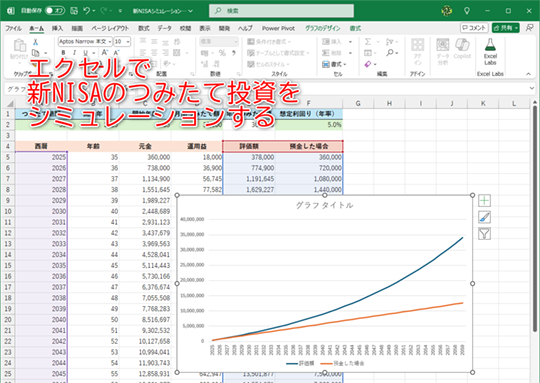Click the Save icon in title bar
Screen dimensions: 540x383
[74, 11]
